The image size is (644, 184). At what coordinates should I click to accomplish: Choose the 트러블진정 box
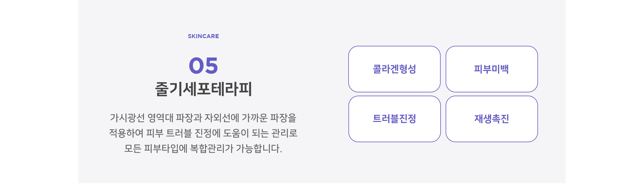[x=394, y=119]
